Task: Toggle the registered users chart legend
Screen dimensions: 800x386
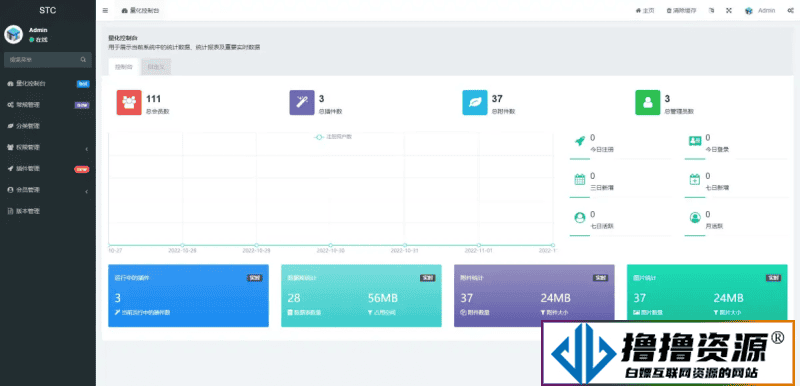Action: tap(333, 137)
